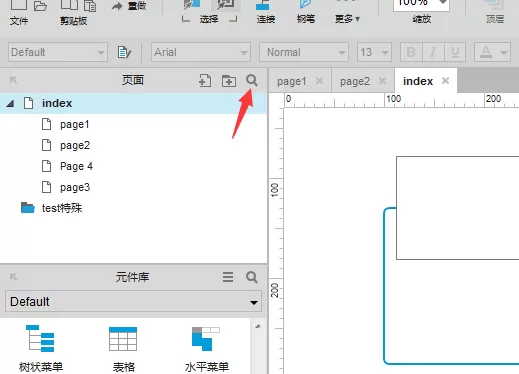
Task: Select the 水平菜单 horizontal menu widget
Action: 207,348
